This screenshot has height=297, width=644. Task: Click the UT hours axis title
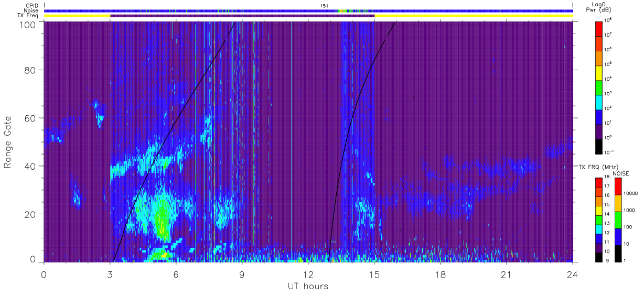pyautogui.click(x=308, y=286)
